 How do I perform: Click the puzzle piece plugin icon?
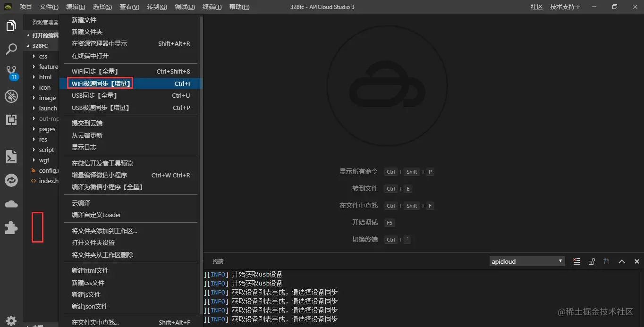(x=11, y=228)
